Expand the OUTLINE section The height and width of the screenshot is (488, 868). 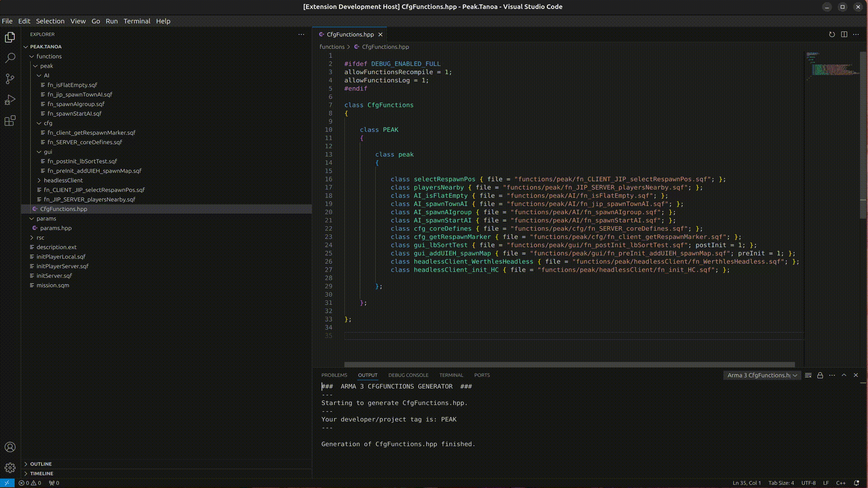point(41,464)
